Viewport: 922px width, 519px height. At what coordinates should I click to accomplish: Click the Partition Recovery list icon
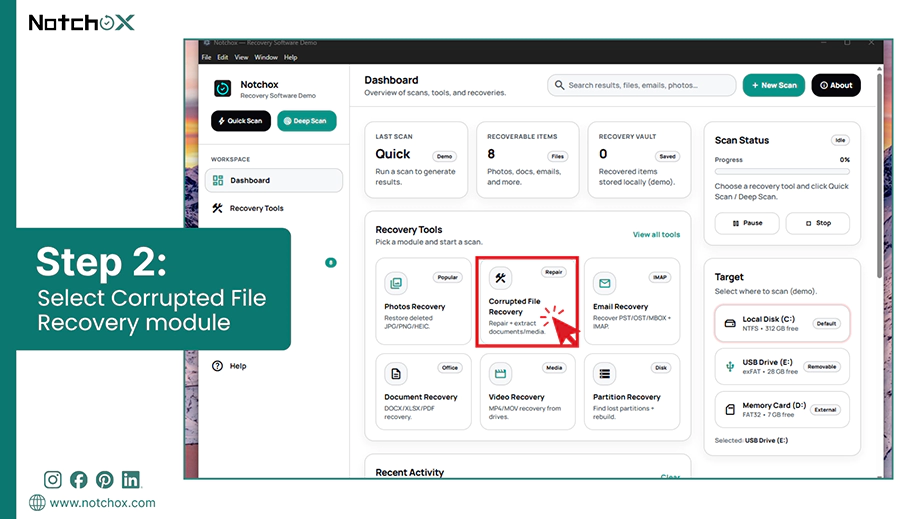604,374
